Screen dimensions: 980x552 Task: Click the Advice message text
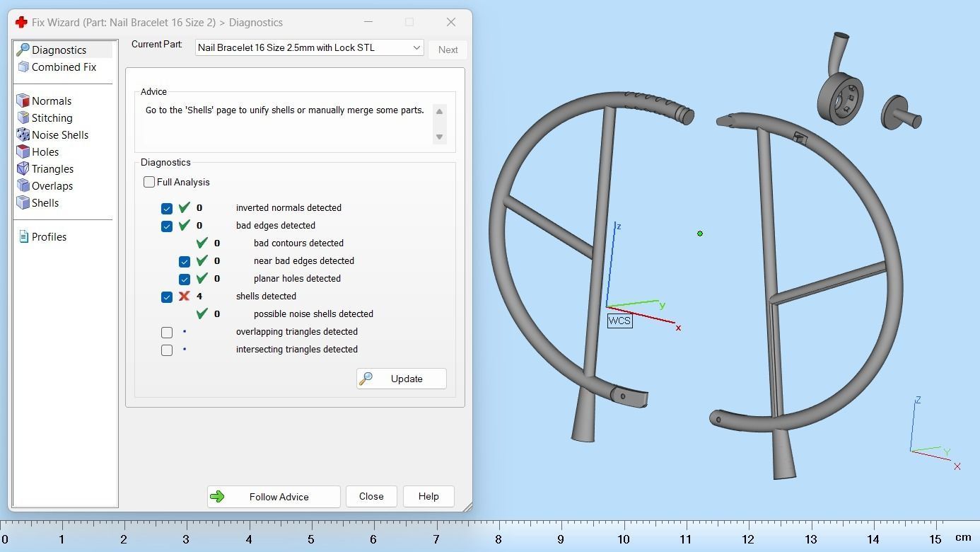pos(285,110)
